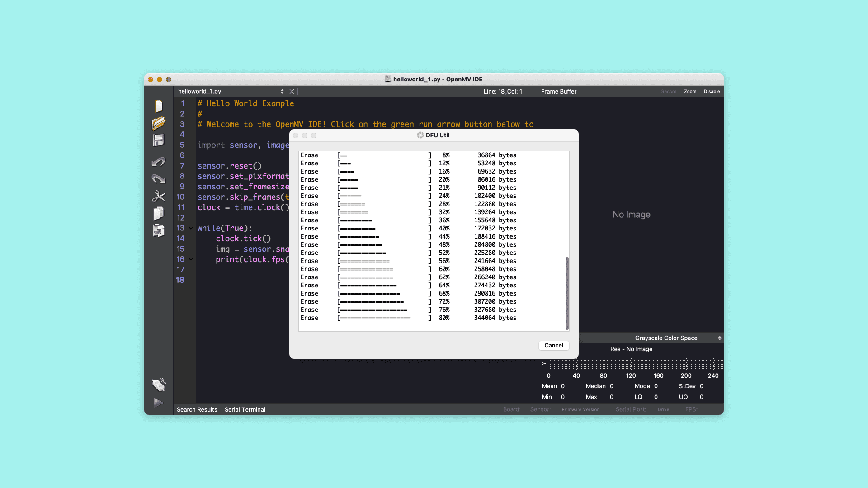This screenshot has width=868, height=488.
Task: Toggle Disable on the Frame Buffer
Action: pos(712,91)
